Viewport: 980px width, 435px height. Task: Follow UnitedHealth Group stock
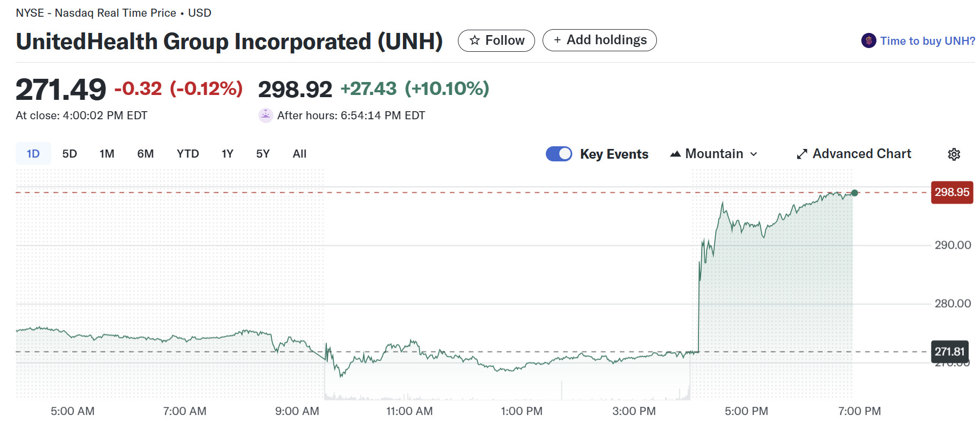coord(496,40)
